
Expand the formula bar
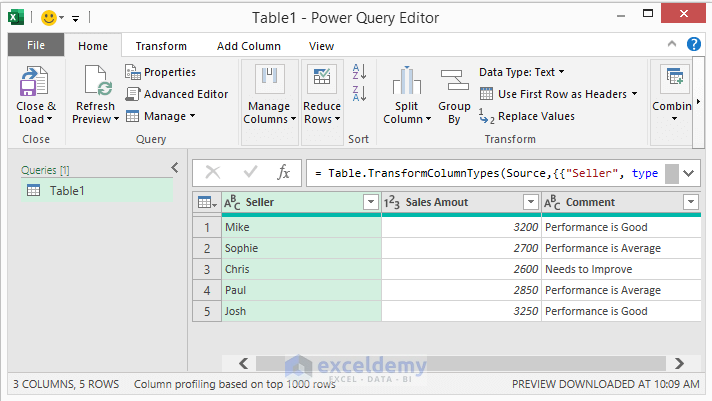coord(689,173)
